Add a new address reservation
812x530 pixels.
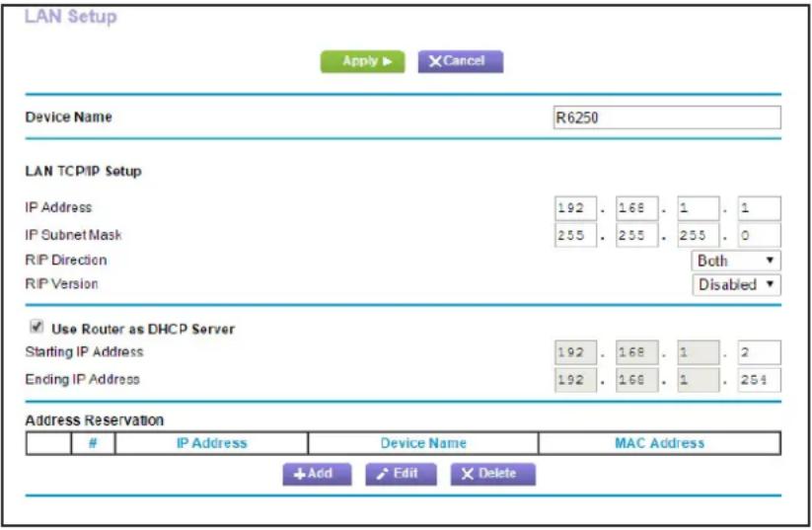317,474
